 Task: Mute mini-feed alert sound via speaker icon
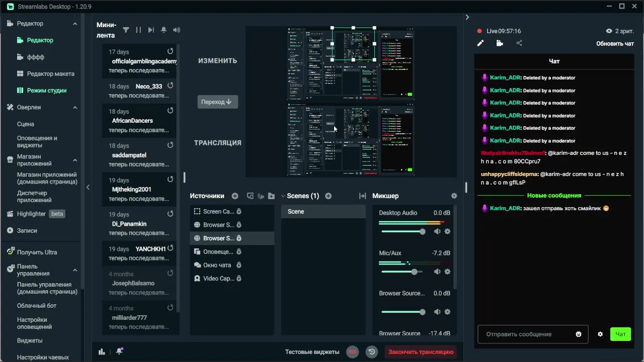click(176, 30)
